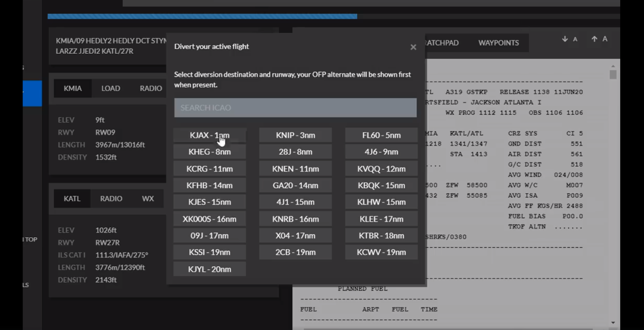This screenshot has height=330, width=644.
Task: Choose KNIP - 3nm as diversion destination
Action: (295, 135)
